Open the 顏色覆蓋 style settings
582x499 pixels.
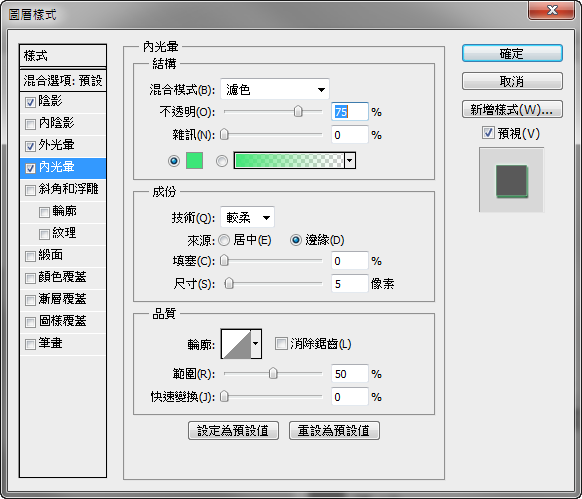click(x=62, y=277)
